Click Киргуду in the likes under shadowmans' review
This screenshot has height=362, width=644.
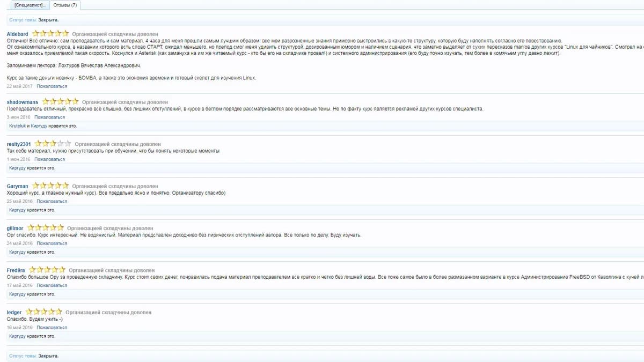[39, 126]
